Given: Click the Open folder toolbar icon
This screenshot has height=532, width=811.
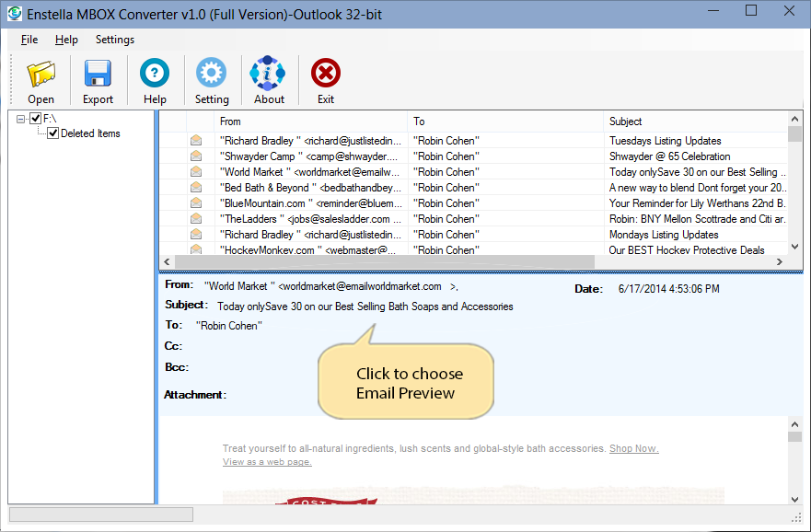Looking at the screenshot, I should pos(41,75).
